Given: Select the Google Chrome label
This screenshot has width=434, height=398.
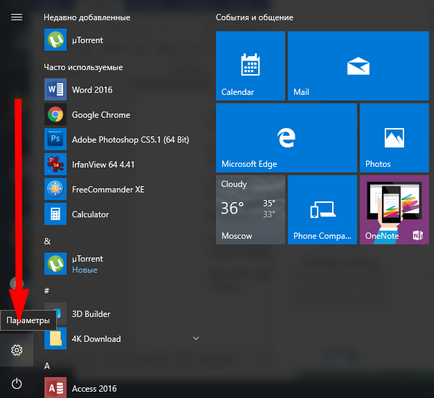Looking at the screenshot, I should 101,115.
